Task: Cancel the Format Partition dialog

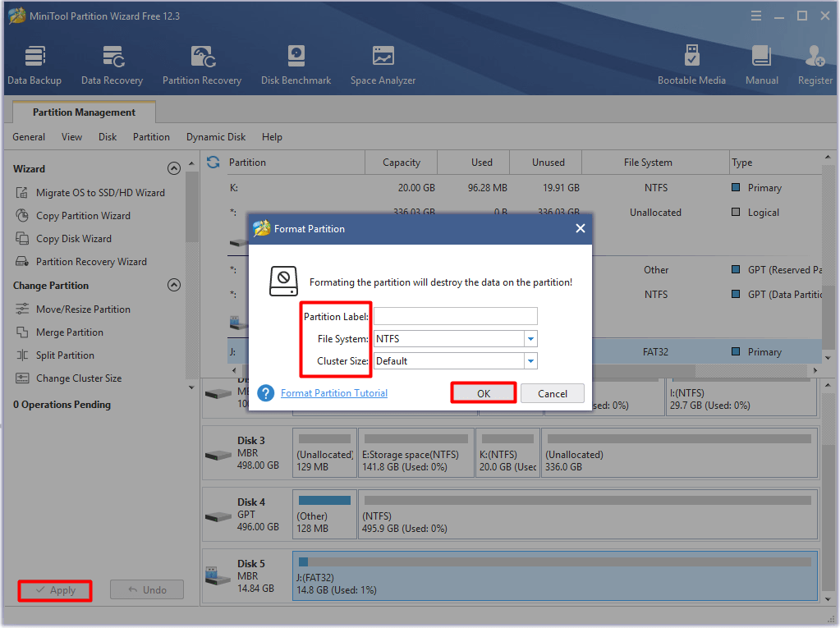Action: pyautogui.click(x=553, y=393)
